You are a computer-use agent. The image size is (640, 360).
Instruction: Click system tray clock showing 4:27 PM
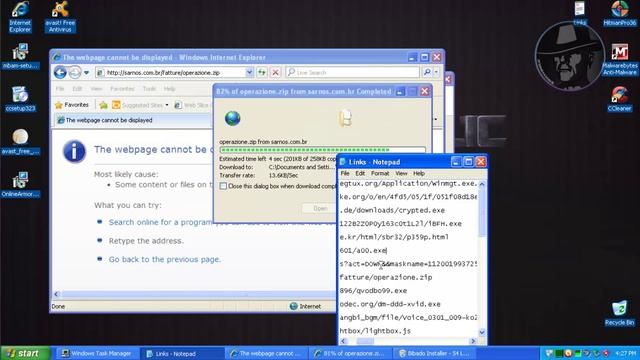626,353
